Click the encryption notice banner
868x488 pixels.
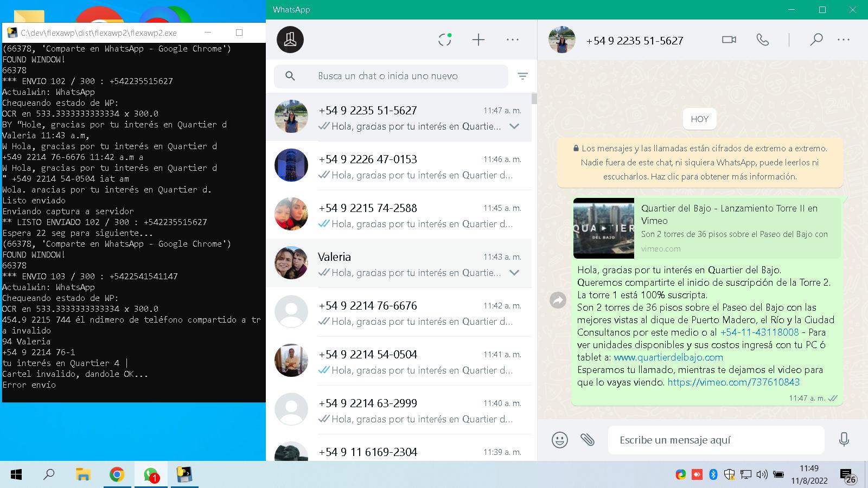point(700,162)
